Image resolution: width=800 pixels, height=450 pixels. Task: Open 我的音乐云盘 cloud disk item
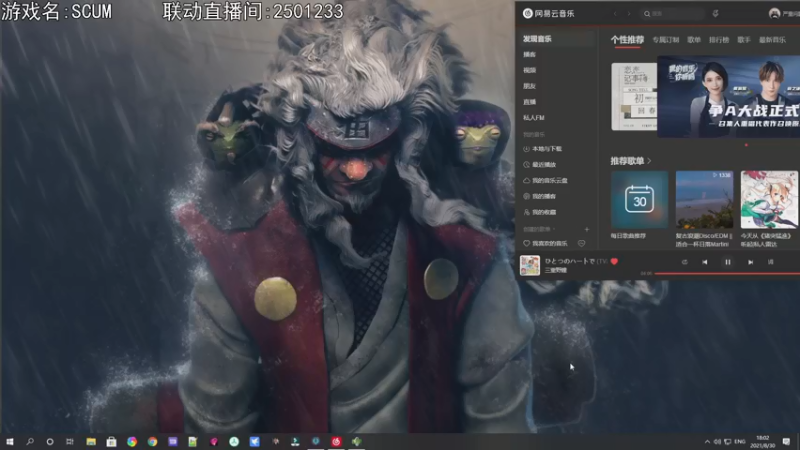[x=545, y=181]
